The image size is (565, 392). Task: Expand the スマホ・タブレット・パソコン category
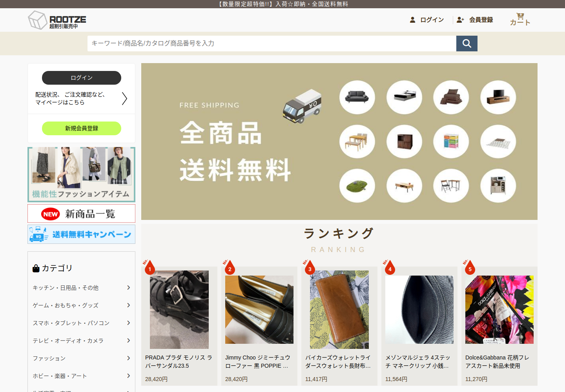(x=81, y=323)
